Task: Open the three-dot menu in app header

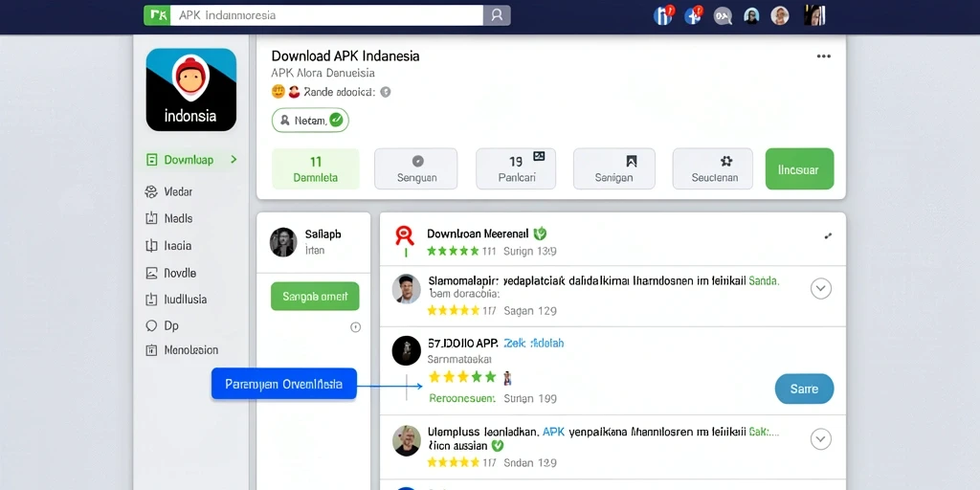Action: 824,56
